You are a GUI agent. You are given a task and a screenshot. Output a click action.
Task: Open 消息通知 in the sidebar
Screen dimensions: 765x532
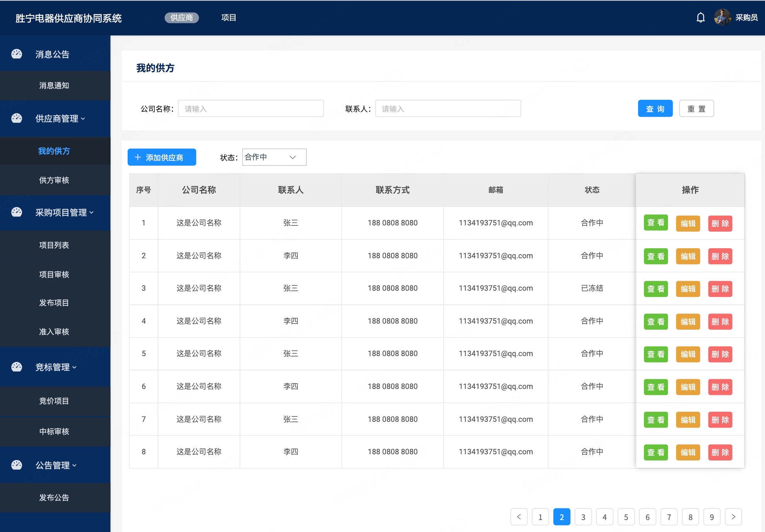point(54,85)
